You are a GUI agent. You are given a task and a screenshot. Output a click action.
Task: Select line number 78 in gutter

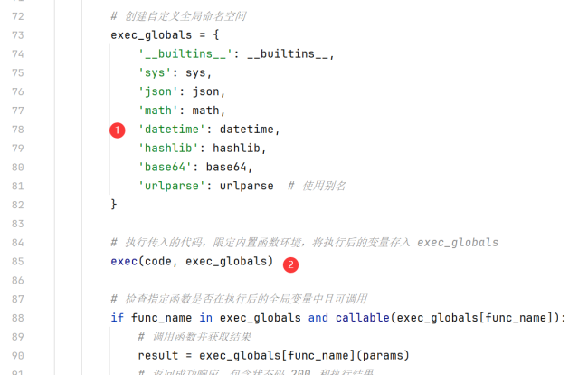[18, 130]
